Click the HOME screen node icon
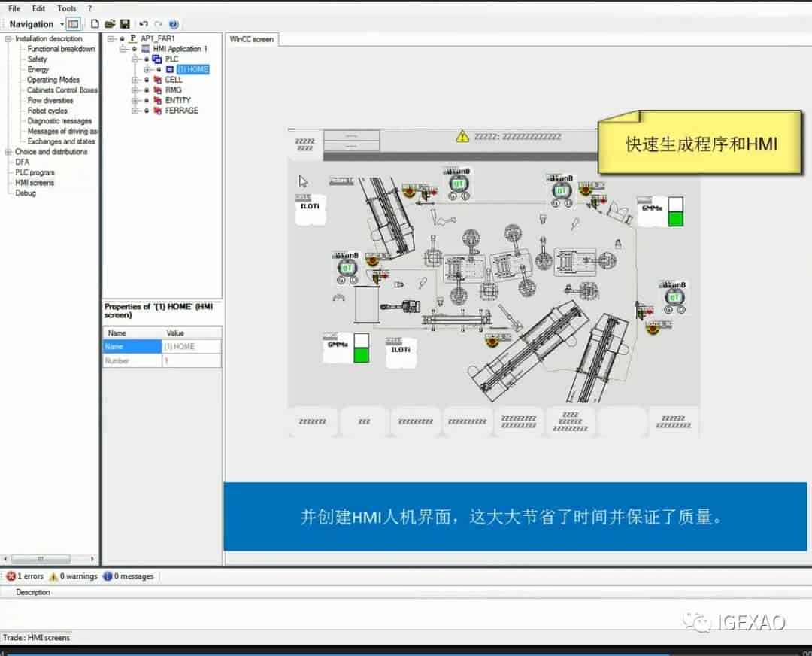This screenshot has height=656, width=812. tap(169, 69)
